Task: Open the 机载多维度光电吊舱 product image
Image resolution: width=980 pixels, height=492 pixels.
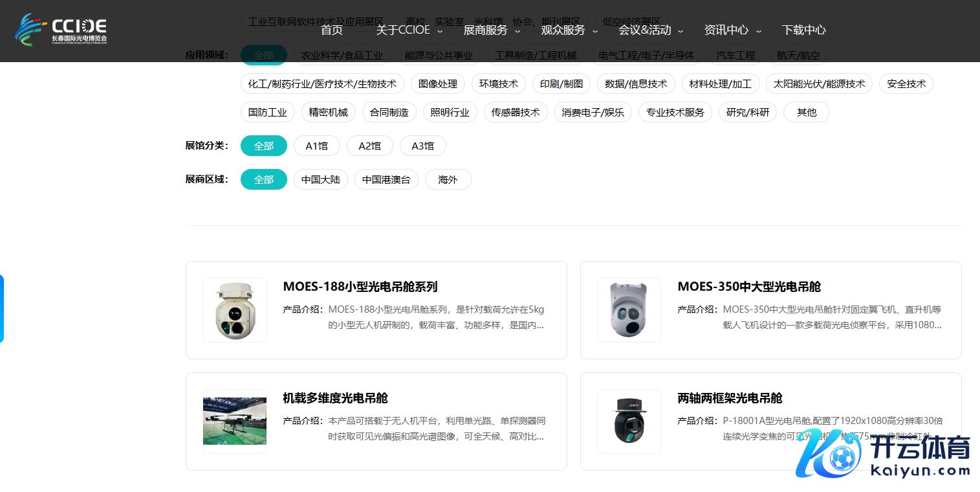Action: (x=234, y=421)
